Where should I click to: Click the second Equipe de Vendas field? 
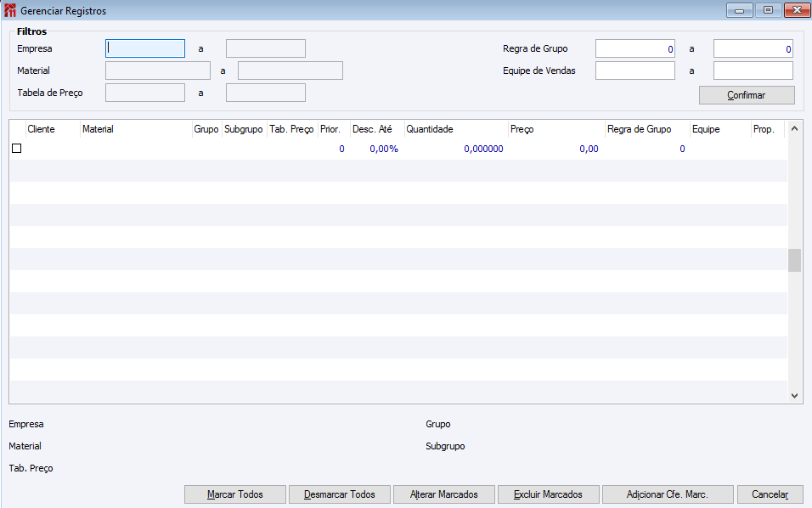pyautogui.click(x=753, y=71)
